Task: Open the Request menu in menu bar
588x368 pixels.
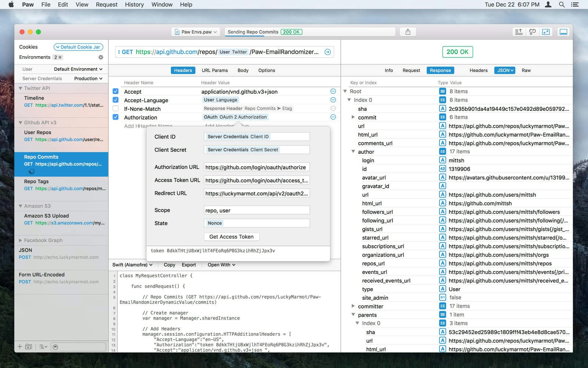Action: click(107, 4)
